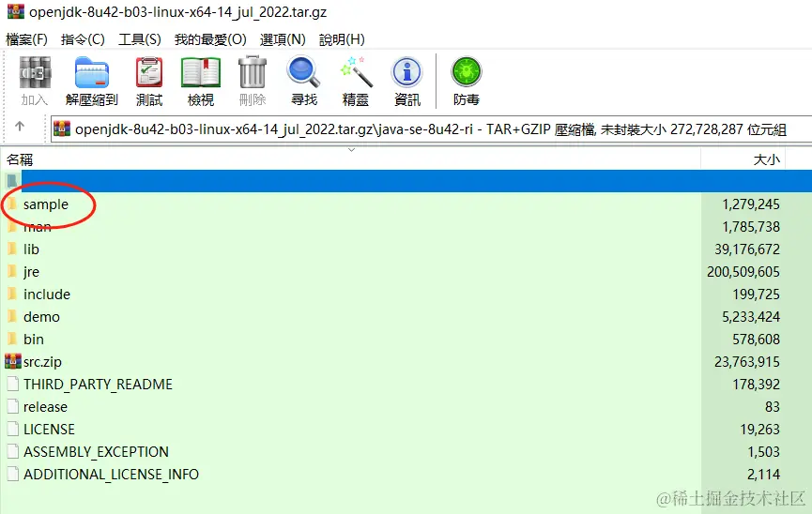Image resolution: width=812 pixels, height=514 pixels.
Task: Click the size value 199,725
Action: tap(756, 295)
